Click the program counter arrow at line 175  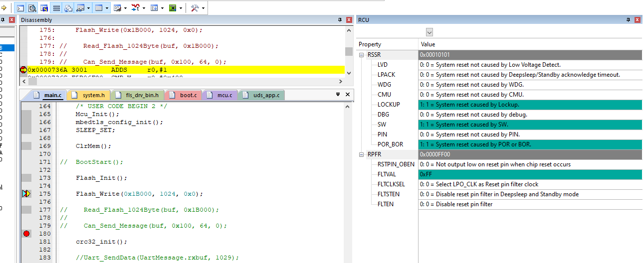pos(26,194)
